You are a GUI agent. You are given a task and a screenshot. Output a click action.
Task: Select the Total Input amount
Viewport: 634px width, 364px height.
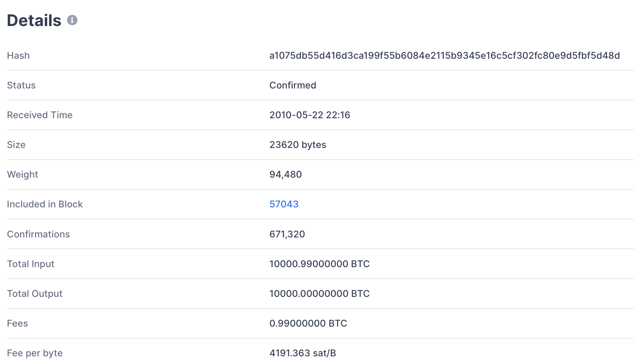[x=320, y=263]
